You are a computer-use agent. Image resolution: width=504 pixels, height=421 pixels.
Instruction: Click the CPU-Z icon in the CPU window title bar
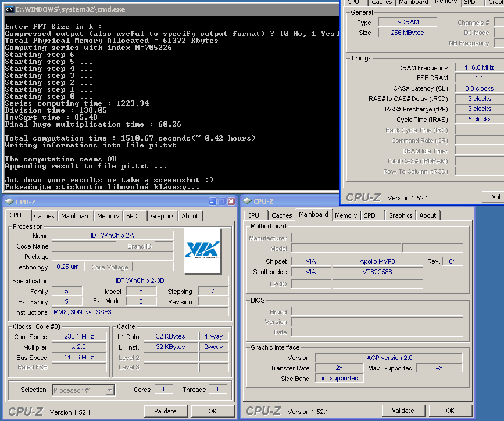coord(9,201)
